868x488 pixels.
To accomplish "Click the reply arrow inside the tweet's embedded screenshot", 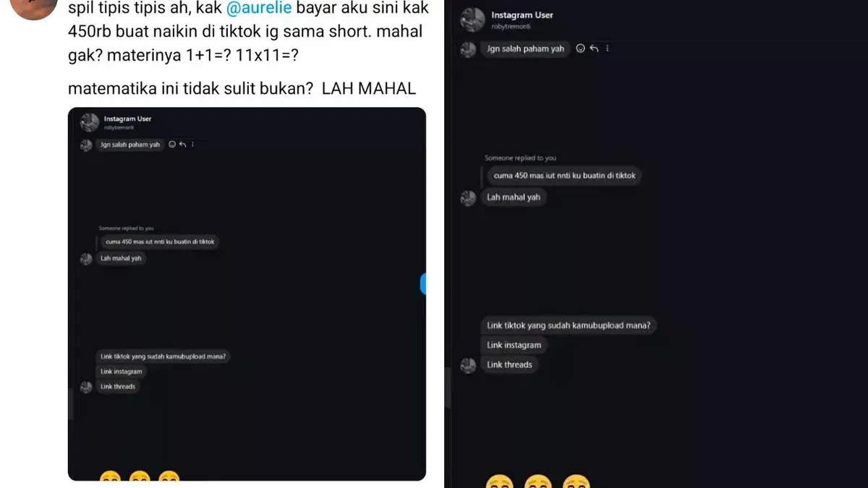I will [x=182, y=145].
